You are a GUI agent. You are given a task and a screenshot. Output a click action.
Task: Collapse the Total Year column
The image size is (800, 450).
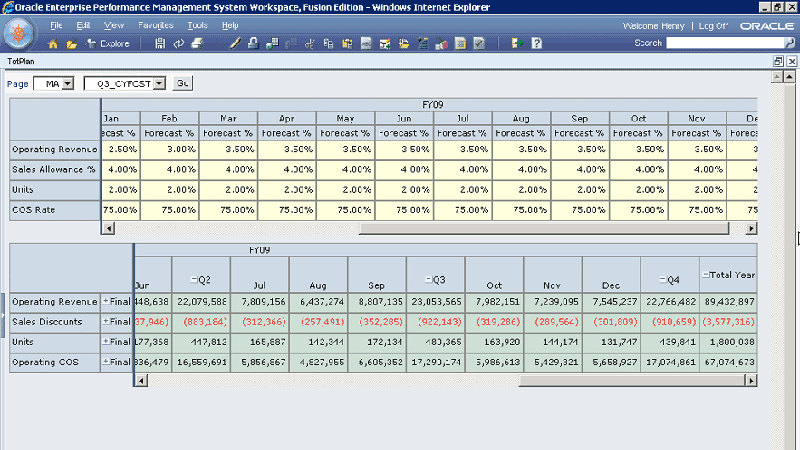point(706,273)
